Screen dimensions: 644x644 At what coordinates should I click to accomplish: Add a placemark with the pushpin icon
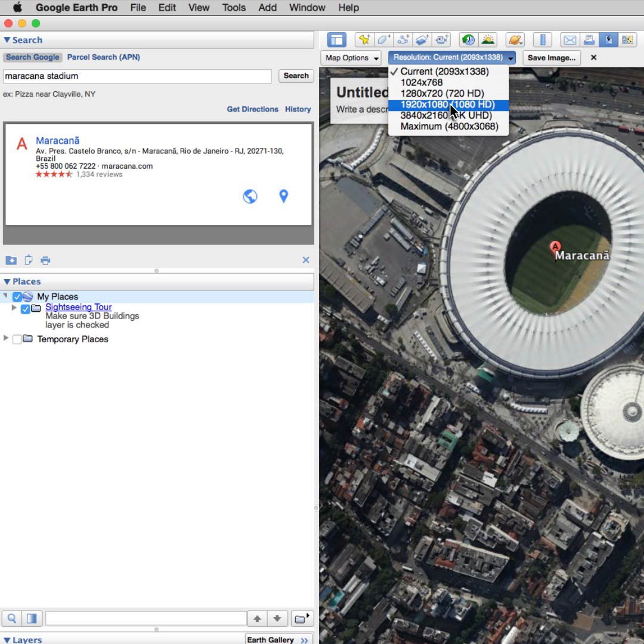tap(364, 40)
